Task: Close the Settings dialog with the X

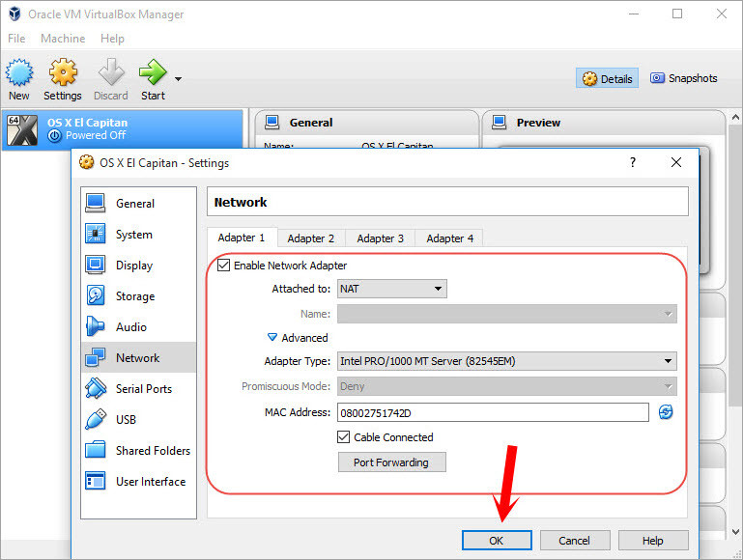Action: click(x=676, y=162)
